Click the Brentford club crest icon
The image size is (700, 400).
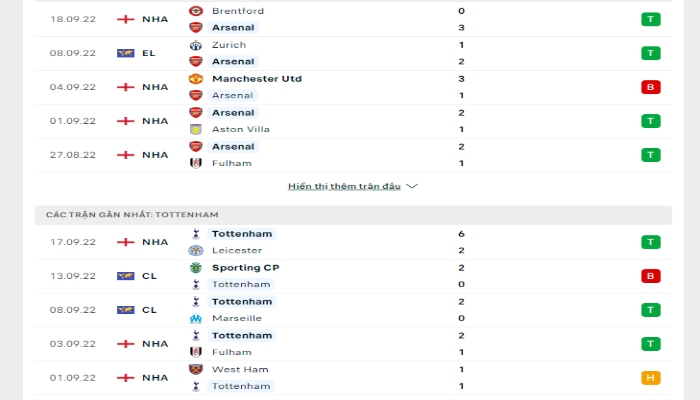(196, 11)
